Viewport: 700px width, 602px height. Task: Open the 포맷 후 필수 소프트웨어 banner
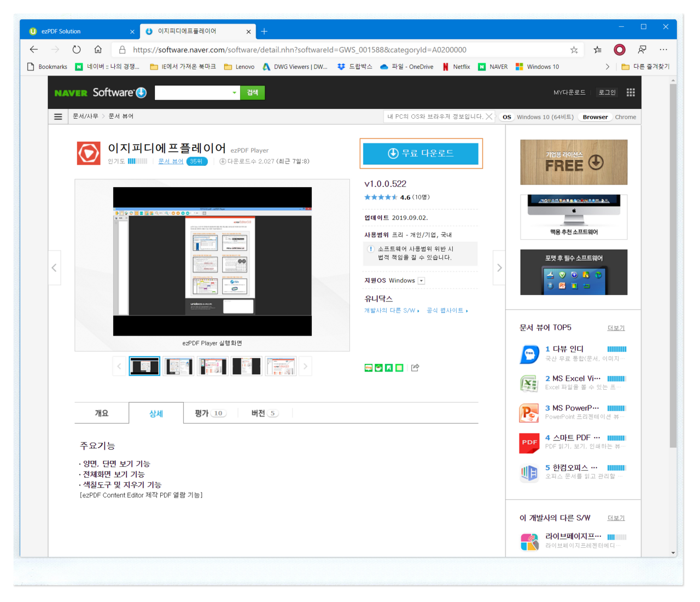[x=574, y=272]
